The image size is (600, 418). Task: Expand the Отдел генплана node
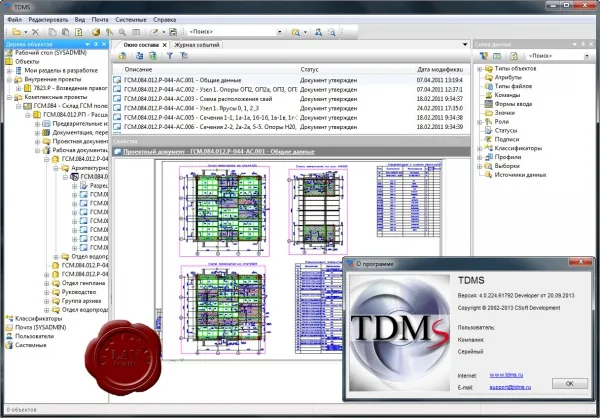coord(47,283)
